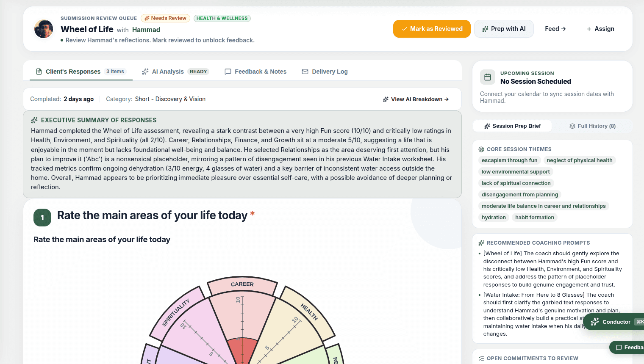Click the question number 1 badge
Viewport: 644px width, 364px height.
(x=42, y=218)
